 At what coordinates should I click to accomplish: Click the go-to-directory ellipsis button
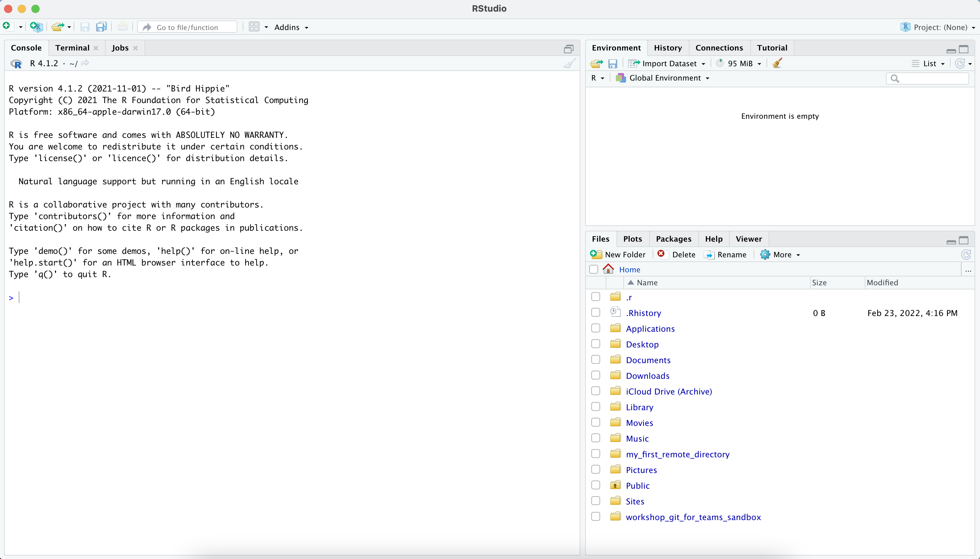tap(968, 270)
